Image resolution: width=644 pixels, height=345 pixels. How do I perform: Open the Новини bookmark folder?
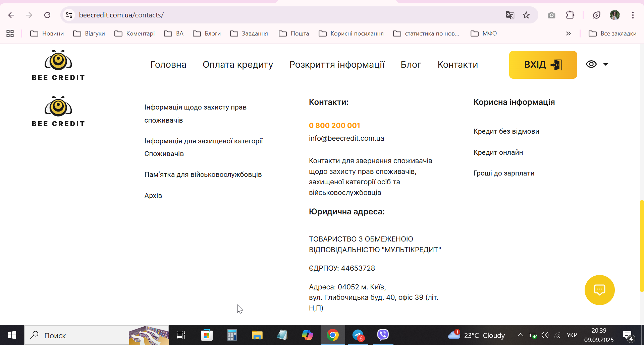pos(47,33)
